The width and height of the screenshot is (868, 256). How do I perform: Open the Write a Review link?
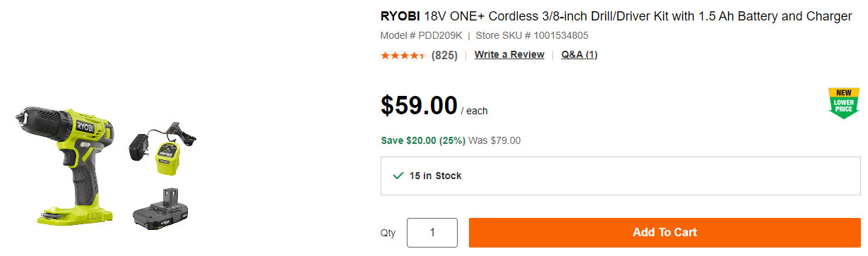[509, 55]
